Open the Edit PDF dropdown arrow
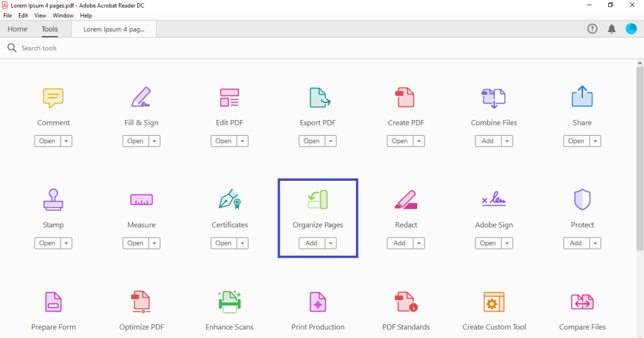The image size is (644, 338). point(242,141)
